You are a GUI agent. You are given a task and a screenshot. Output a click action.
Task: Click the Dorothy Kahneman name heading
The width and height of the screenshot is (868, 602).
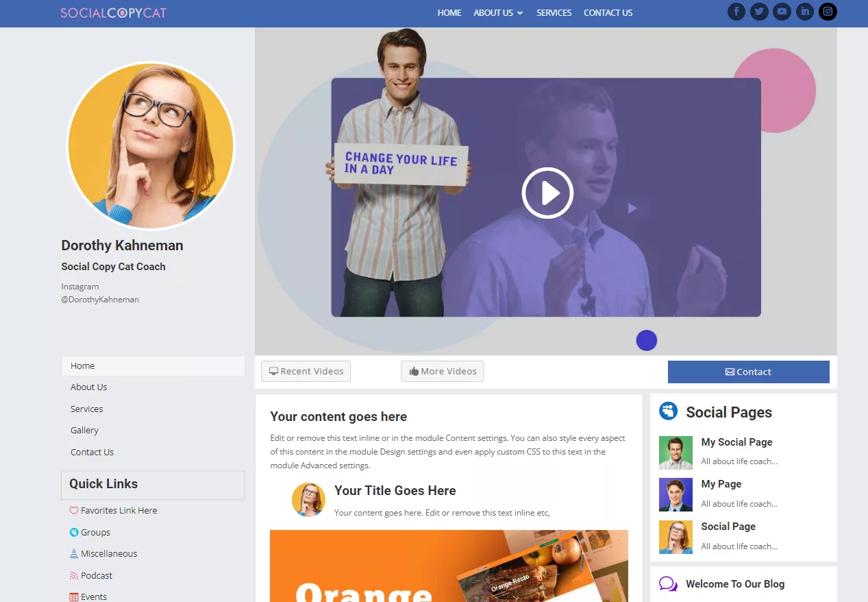122,245
